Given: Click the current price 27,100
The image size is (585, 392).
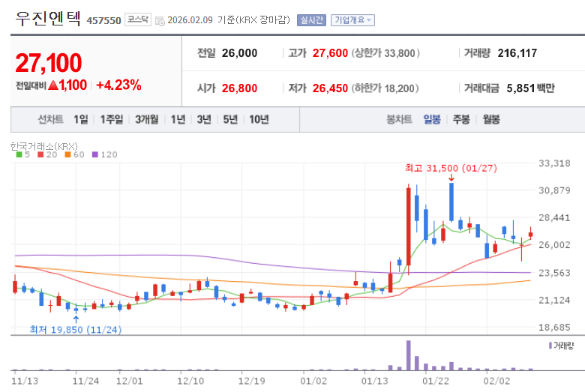Looking at the screenshot, I should click(x=49, y=63).
